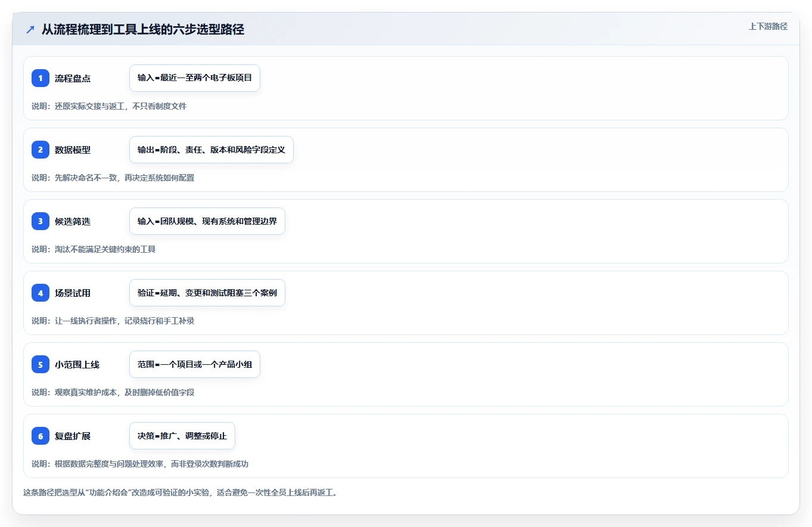Image resolution: width=812 pixels, height=527 pixels.
Task: Click the note 淘汰不能满足关键约束的工具
Action: pyautogui.click(x=94, y=249)
